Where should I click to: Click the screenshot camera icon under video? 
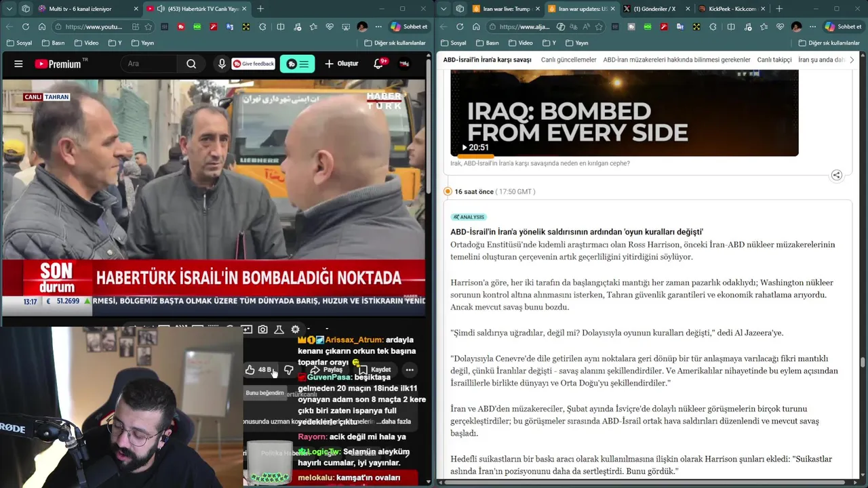262,329
